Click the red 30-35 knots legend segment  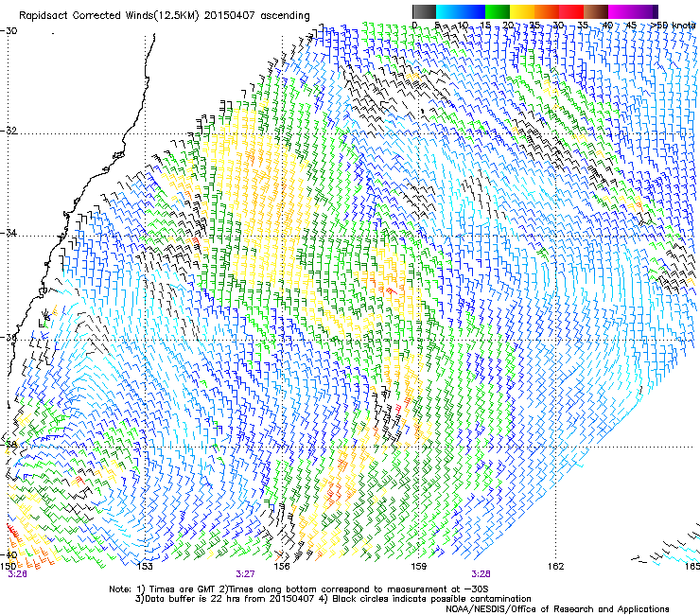tap(571, 11)
